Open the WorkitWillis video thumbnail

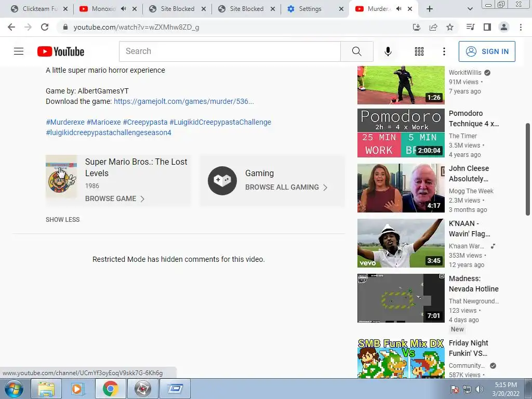(x=401, y=85)
